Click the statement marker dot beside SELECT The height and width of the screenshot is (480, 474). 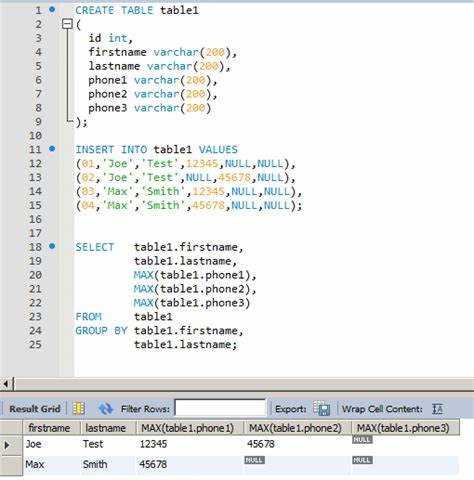pos(52,246)
